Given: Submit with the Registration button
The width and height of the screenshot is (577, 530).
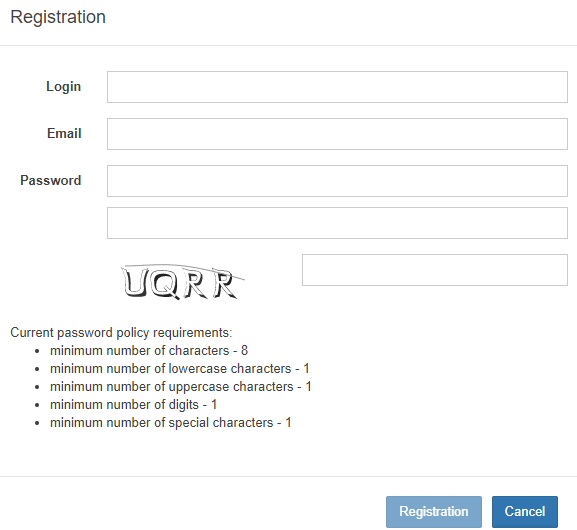Looking at the screenshot, I should click(433, 512).
